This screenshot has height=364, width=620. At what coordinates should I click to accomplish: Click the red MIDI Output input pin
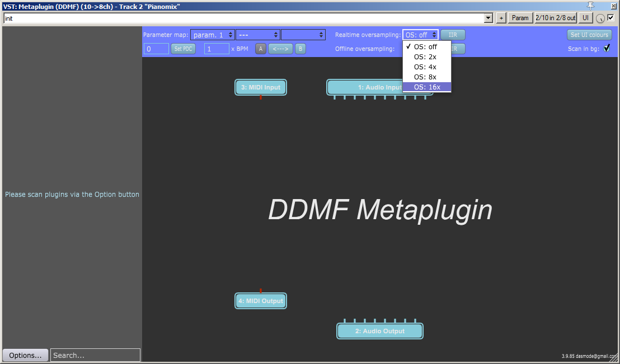tap(261, 291)
